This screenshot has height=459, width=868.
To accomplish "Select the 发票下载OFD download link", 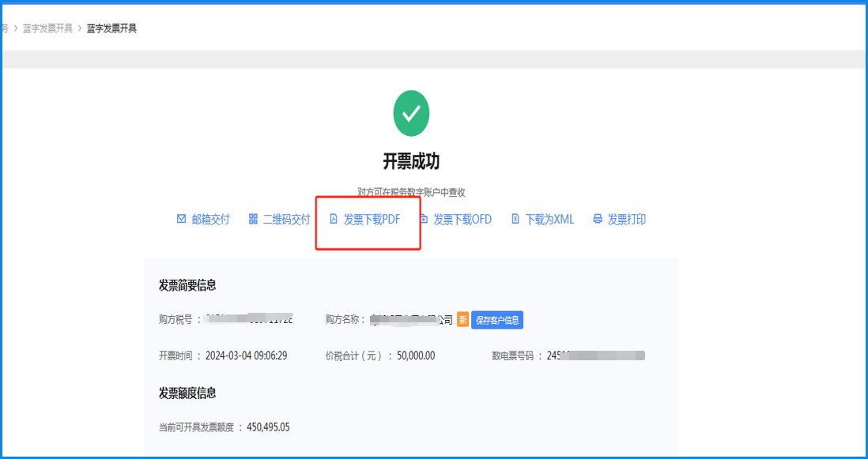I will pyautogui.click(x=462, y=219).
